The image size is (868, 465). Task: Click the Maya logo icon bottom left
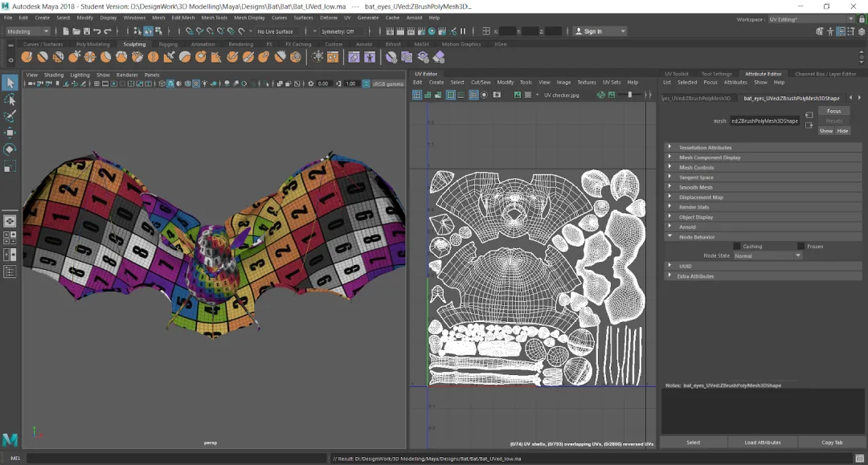[x=10, y=439]
